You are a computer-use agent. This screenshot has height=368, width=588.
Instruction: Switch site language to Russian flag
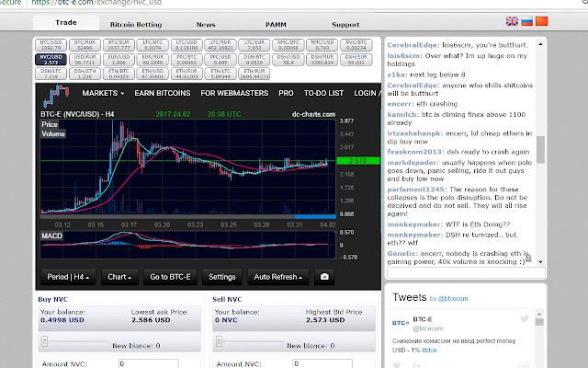(x=526, y=21)
